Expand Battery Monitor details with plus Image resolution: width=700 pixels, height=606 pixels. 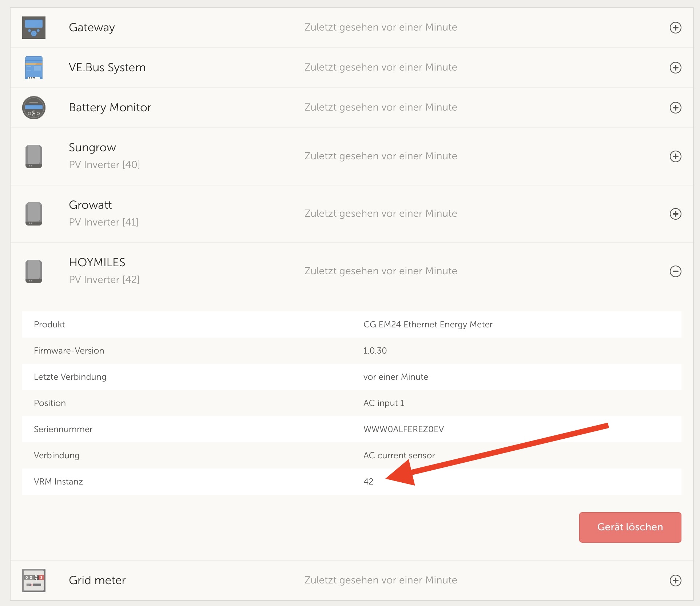click(x=675, y=108)
